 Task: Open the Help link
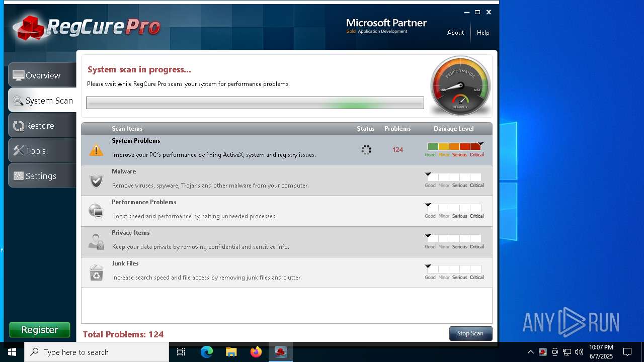pyautogui.click(x=483, y=33)
